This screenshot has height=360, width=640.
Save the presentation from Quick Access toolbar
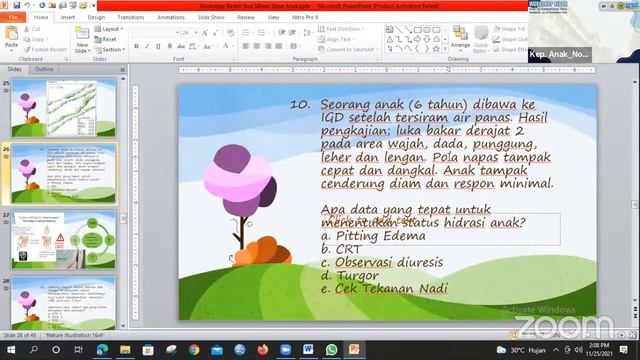pos(17,5)
